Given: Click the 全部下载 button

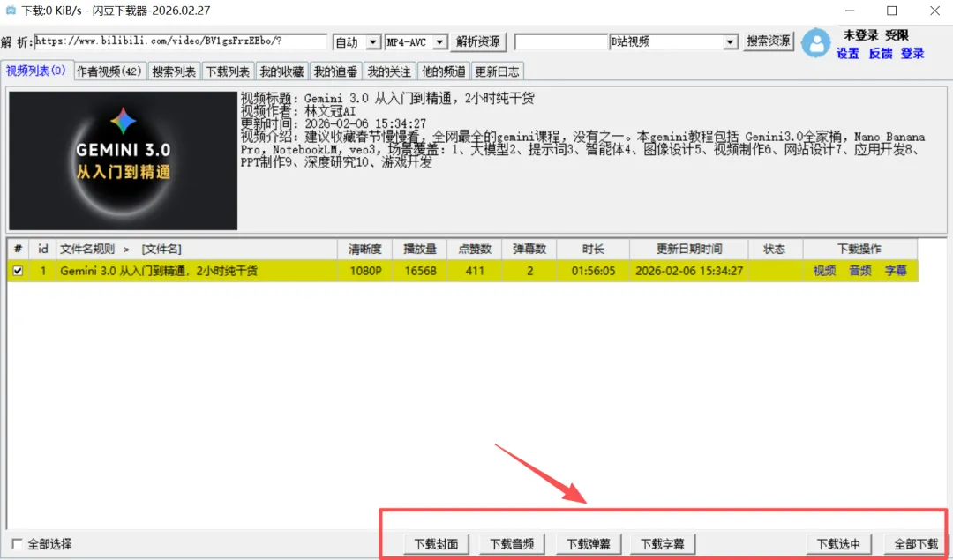Looking at the screenshot, I should pyautogui.click(x=916, y=543).
